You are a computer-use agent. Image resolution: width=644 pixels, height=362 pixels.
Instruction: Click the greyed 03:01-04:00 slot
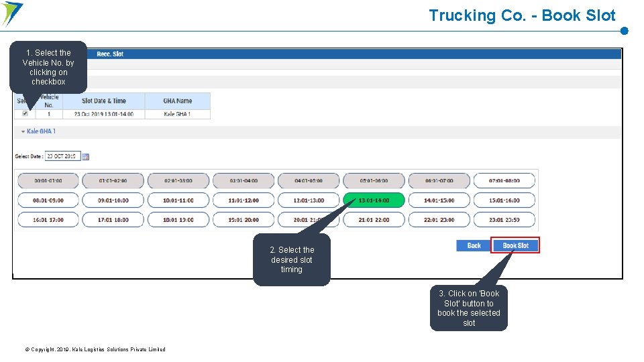[244, 180]
